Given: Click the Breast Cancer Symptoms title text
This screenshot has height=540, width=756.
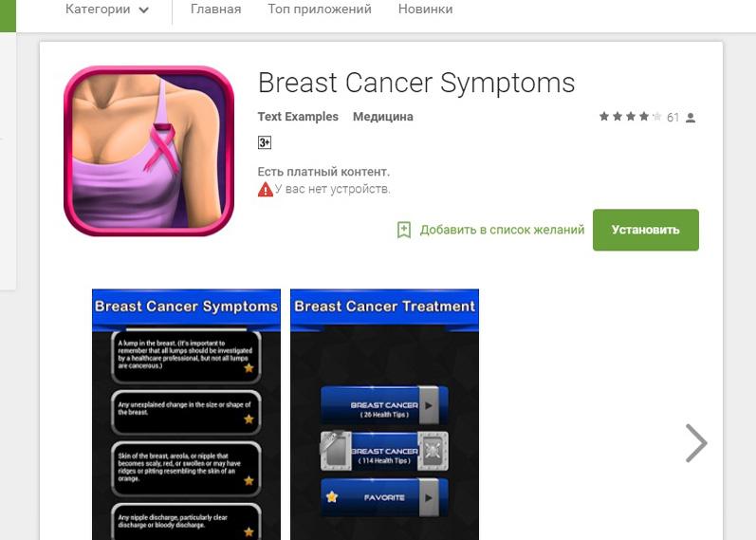Looking at the screenshot, I should (416, 83).
